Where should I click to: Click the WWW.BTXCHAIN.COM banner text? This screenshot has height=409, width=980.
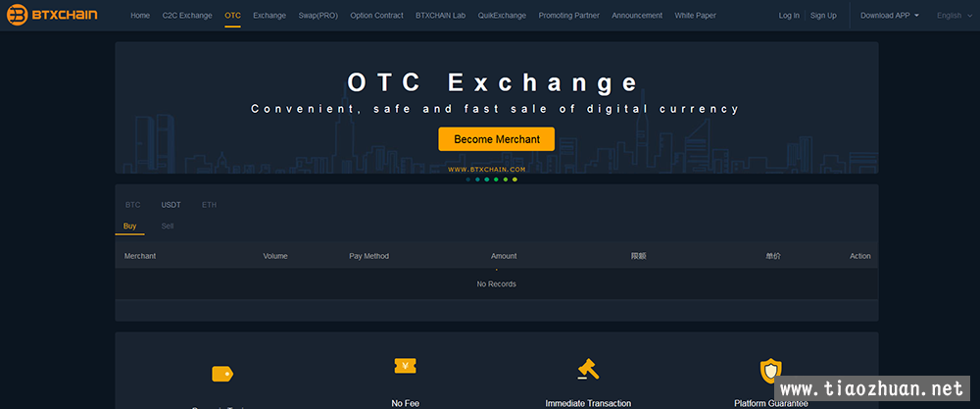click(487, 170)
